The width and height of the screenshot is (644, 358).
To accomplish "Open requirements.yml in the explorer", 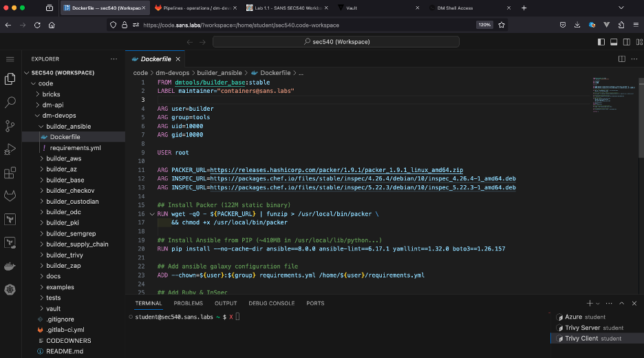I will pos(75,148).
